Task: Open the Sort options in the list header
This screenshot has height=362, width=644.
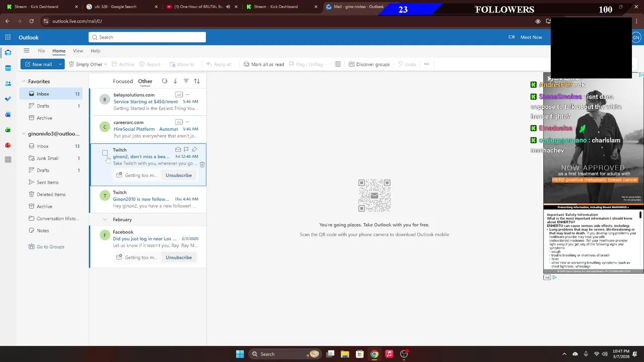Action: click(x=197, y=81)
